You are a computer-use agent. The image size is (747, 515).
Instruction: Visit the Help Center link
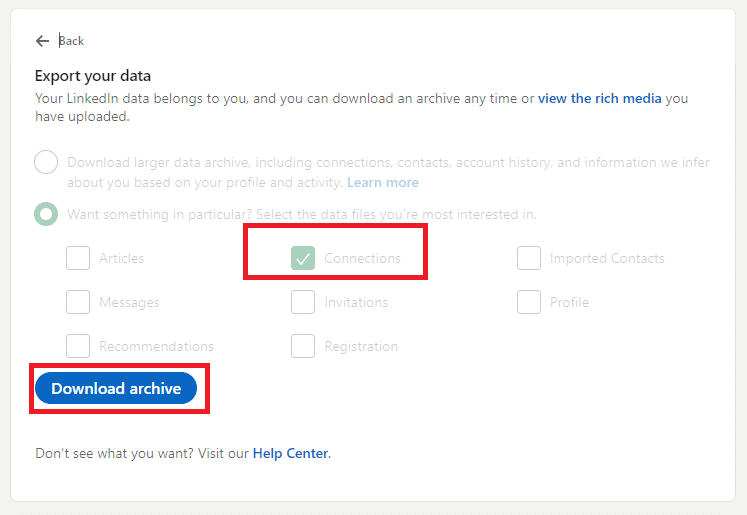[x=290, y=454]
